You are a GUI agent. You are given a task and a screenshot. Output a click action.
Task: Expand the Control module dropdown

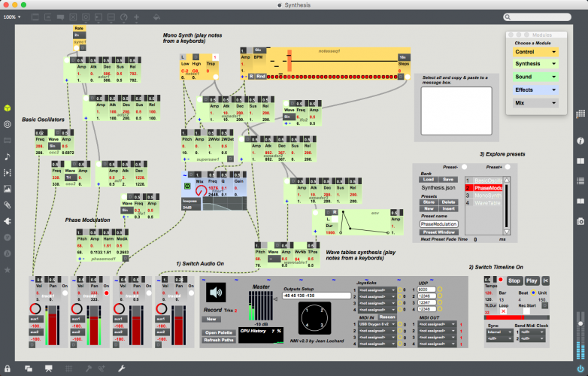535,52
